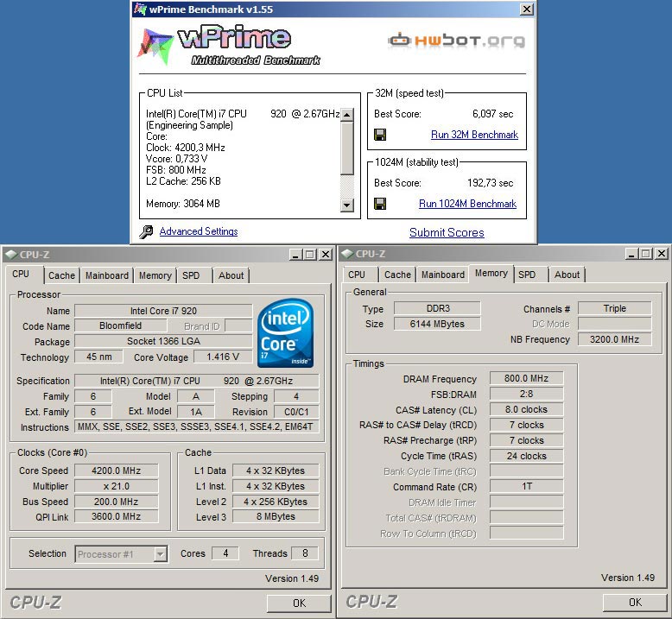Click the Threads value 8
672x619 pixels.
(x=305, y=553)
